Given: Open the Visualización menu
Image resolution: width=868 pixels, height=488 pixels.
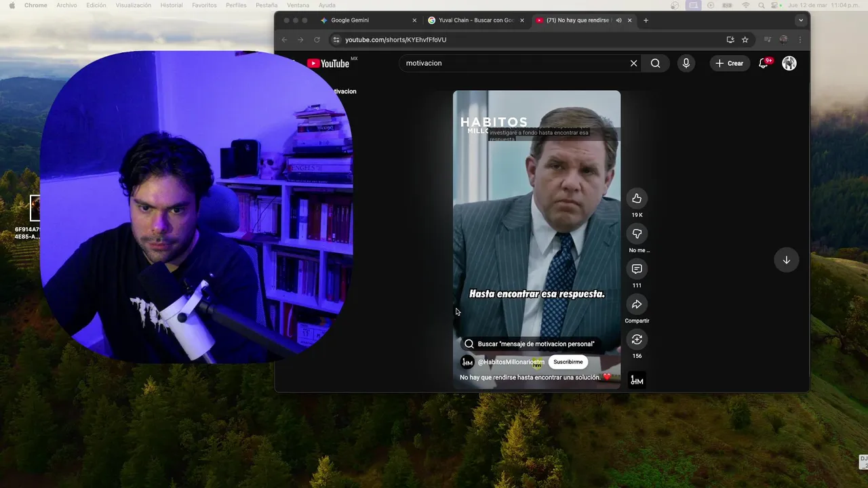Looking at the screenshot, I should click(134, 5).
